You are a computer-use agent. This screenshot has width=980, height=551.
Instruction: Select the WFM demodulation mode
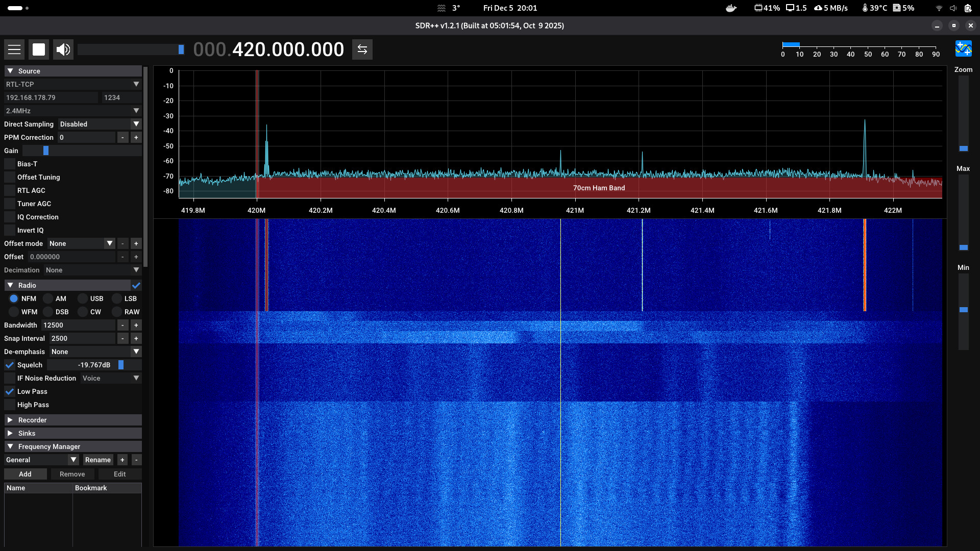pyautogui.click(x=14, y=312)
